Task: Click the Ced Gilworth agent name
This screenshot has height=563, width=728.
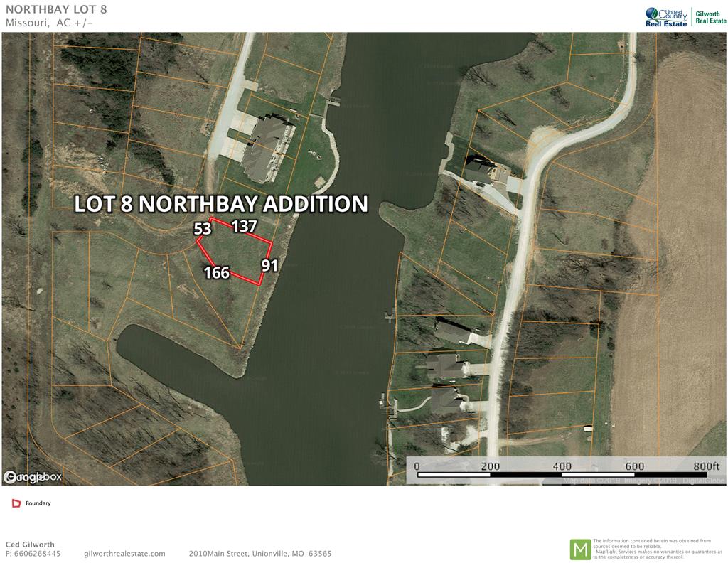Action: (30, 545)
